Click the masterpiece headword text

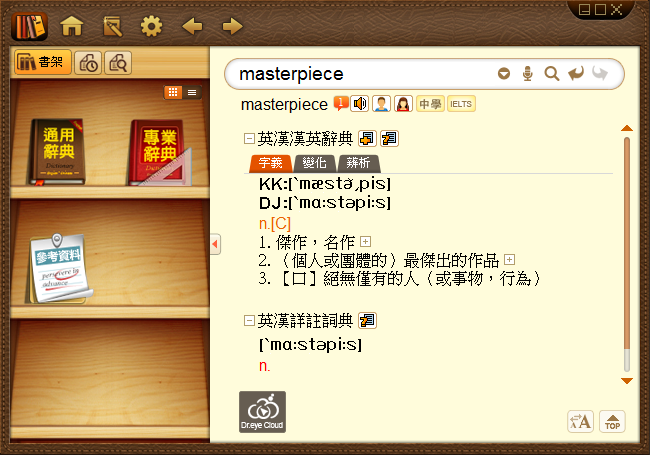point(284,104)
